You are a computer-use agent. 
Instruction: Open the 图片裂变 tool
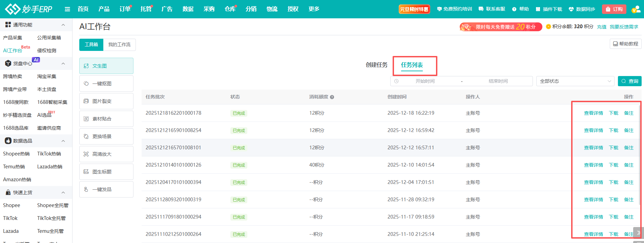tap(102, 101)
